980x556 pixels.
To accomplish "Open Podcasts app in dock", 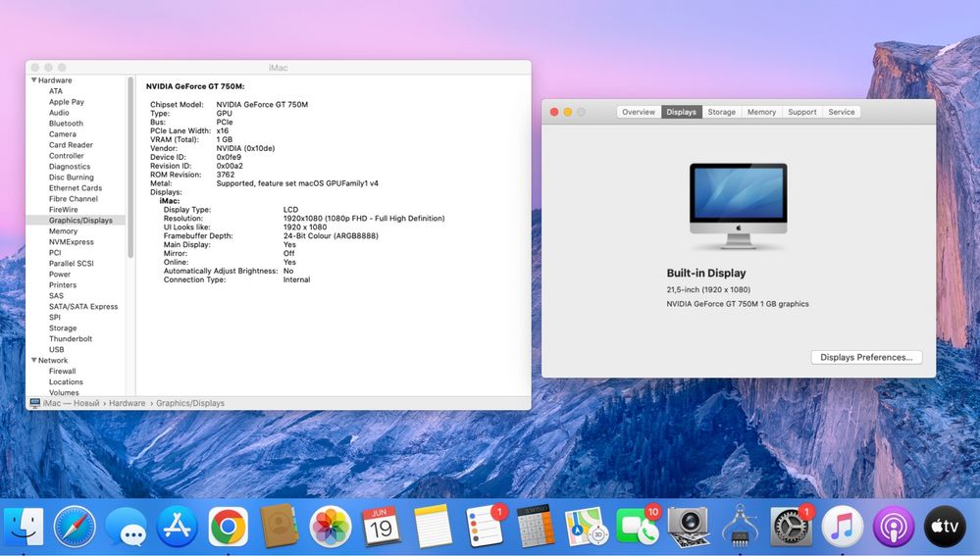I will pos(893,527).
